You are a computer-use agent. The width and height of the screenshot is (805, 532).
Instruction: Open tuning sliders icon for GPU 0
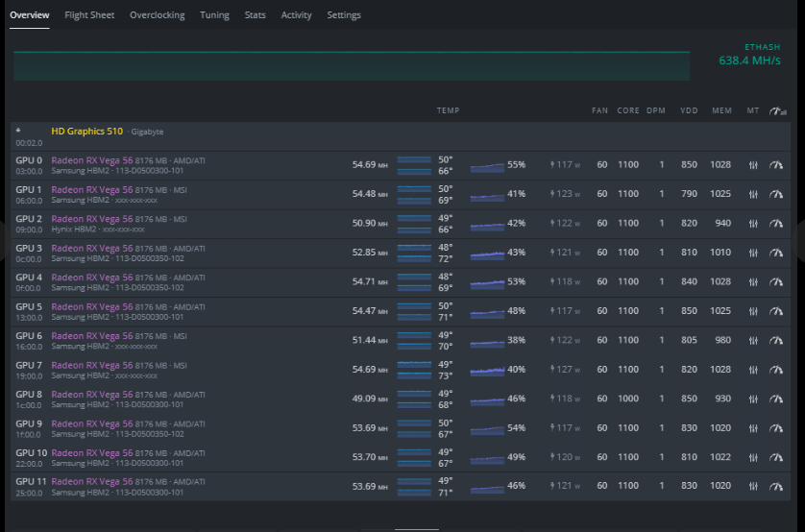pos(752,165)
